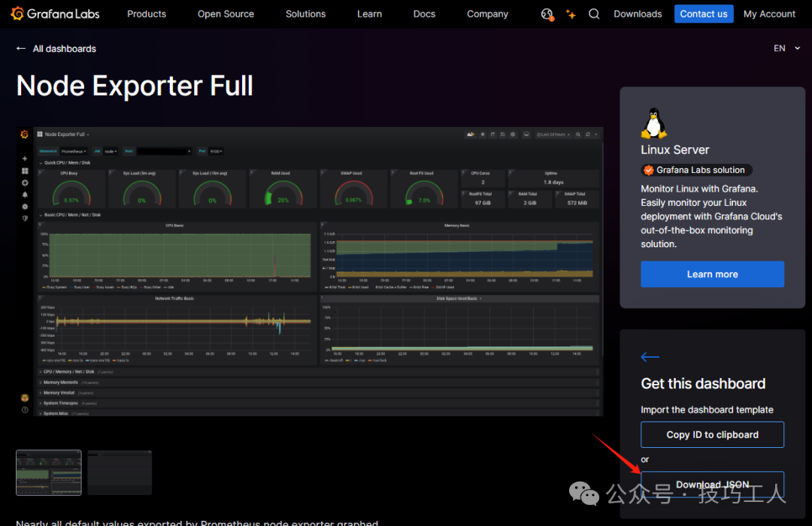The image size is (812, 526).
Task: Click the Contact us button
Action: [x=703, y=14]
